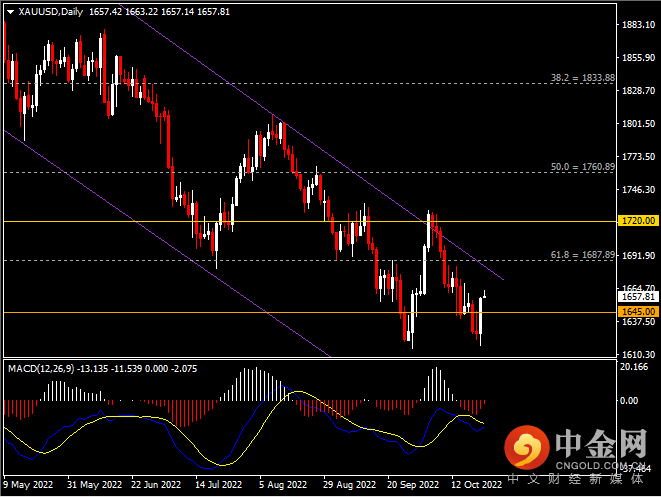Click the 50.0 = 1760.89 Fibonacci label
This screenshot has height=497, width=661.
click(583, 167)
